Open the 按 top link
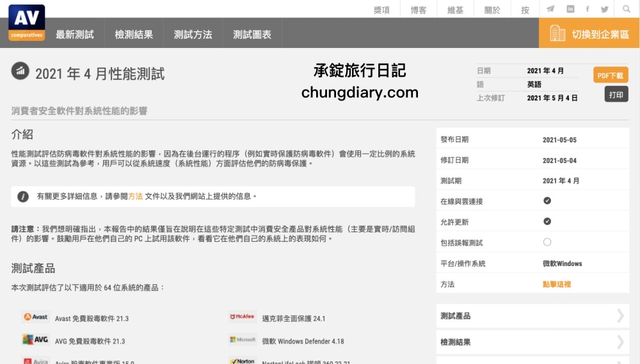 [525, 10]
